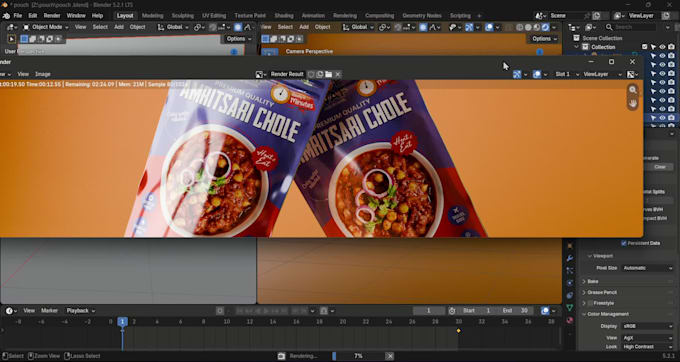Expand the Grease Pencil panel

point(602,292)
